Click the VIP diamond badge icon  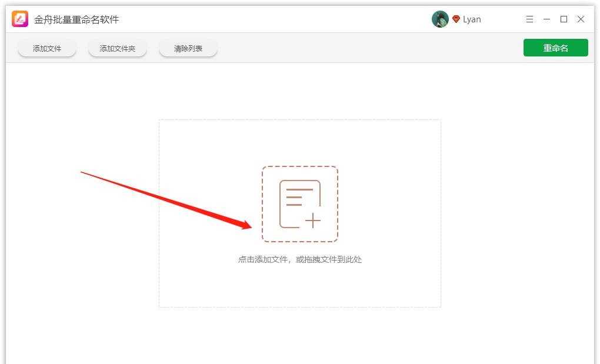point(456,19)
